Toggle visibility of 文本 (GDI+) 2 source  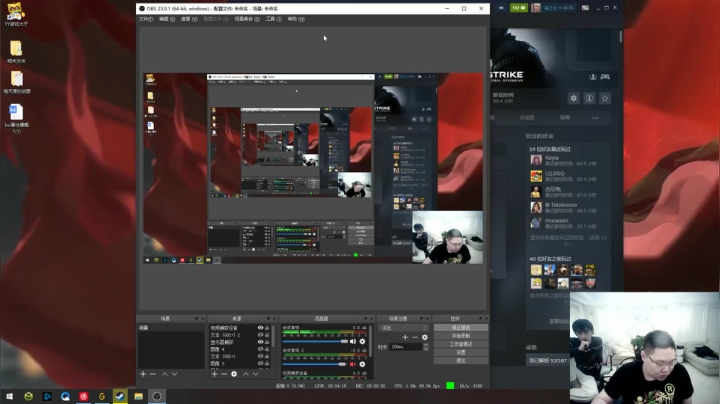(x=260, y=335)
